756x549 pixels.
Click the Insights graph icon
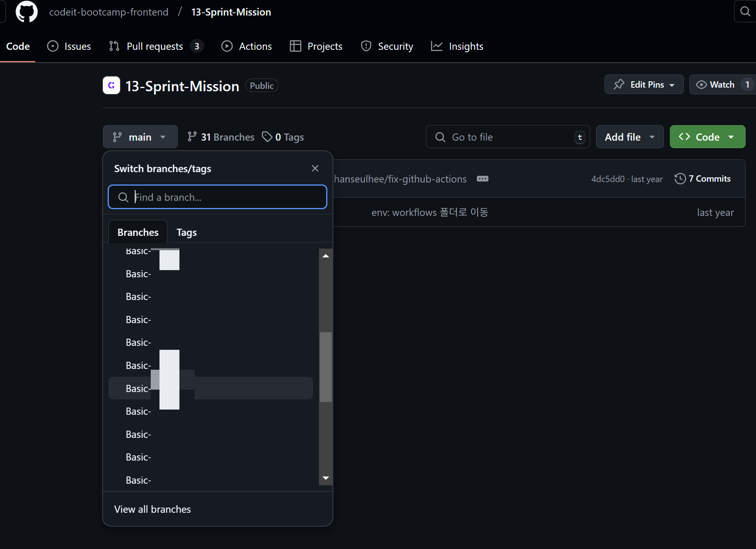(437, 46)
